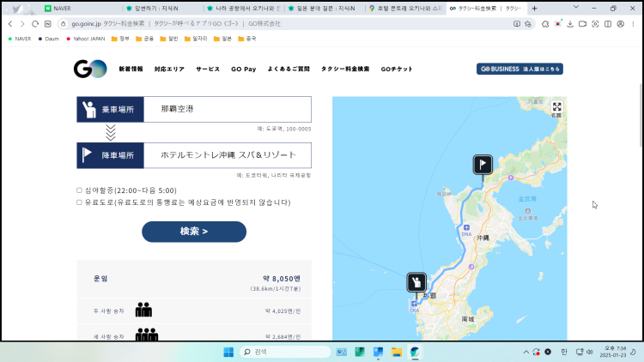Switch to the 호텔 몬토레 오키나와 maps tab
Screen dimensions: 644x362
(x=406, y=9)
